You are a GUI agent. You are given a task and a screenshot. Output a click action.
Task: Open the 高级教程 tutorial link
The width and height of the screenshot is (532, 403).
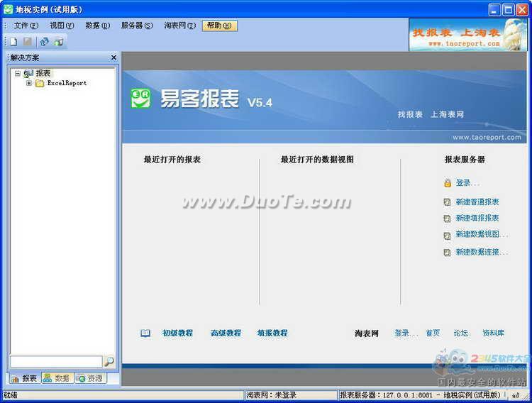coord(226,333)
